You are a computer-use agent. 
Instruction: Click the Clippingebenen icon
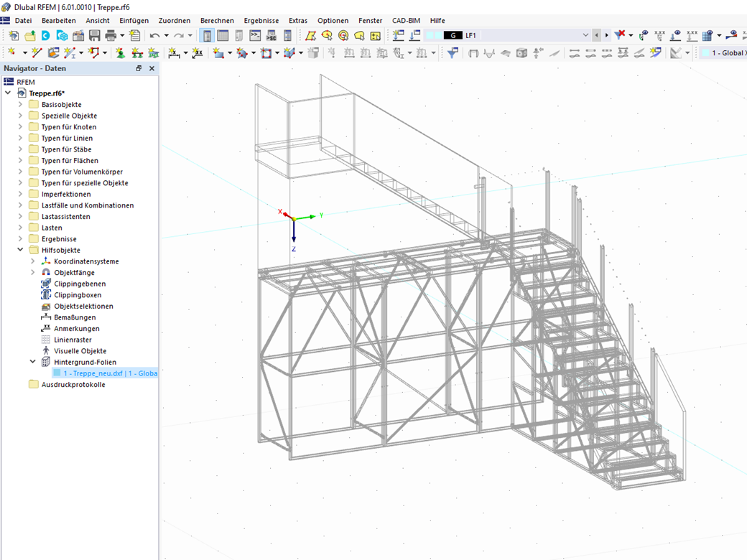pyautogui.click(x=46, y=284)
